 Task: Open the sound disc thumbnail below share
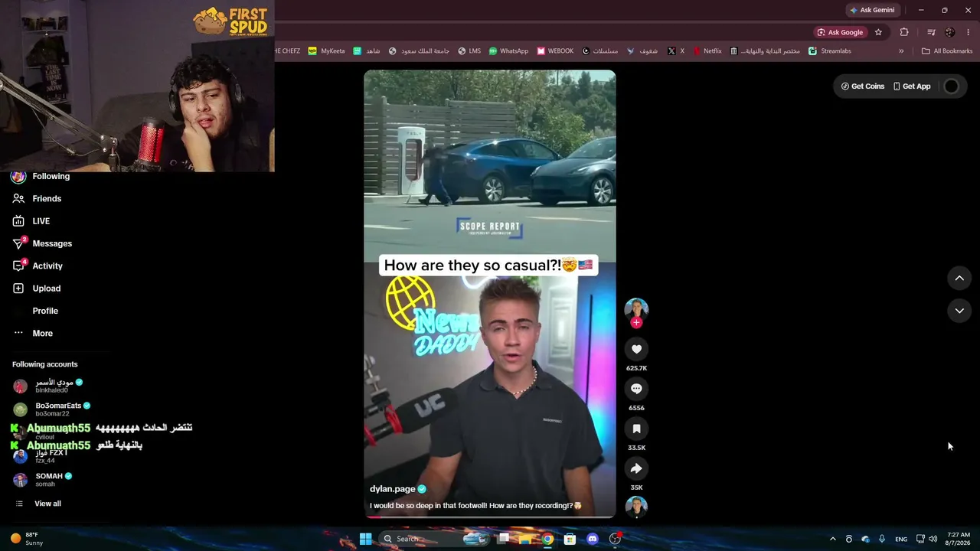[x=636, y=507]
